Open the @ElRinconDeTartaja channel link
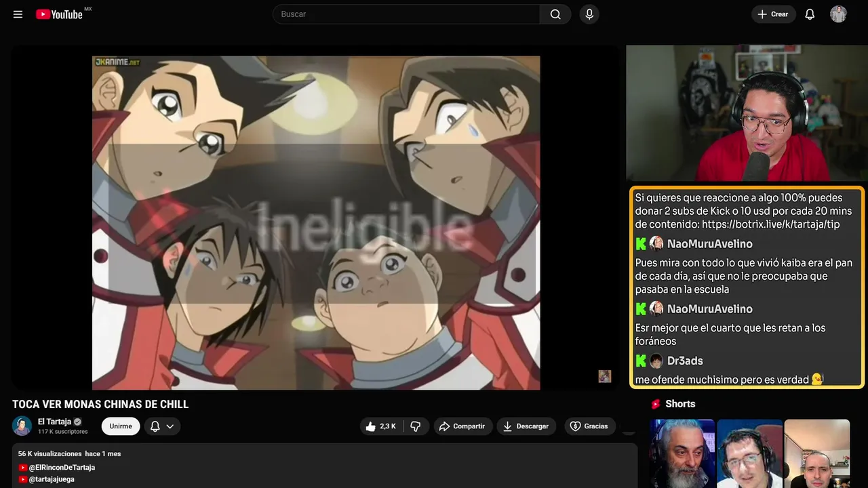The image size is (868, 488). pos(62,468)
